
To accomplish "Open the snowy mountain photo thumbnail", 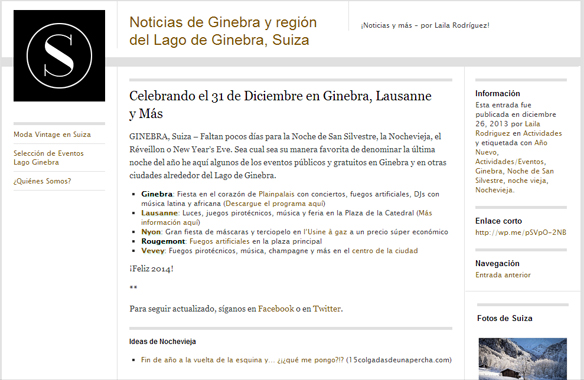I will (523, 359).
